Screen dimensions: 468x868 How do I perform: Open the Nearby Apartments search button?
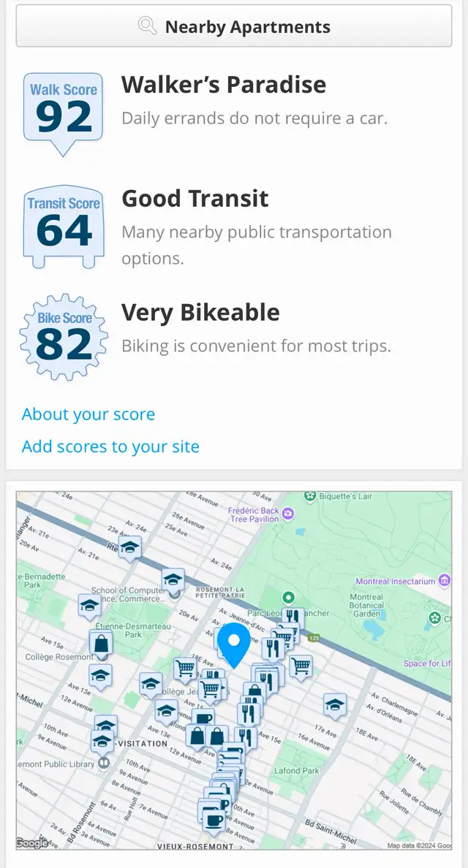coord(234,26)
